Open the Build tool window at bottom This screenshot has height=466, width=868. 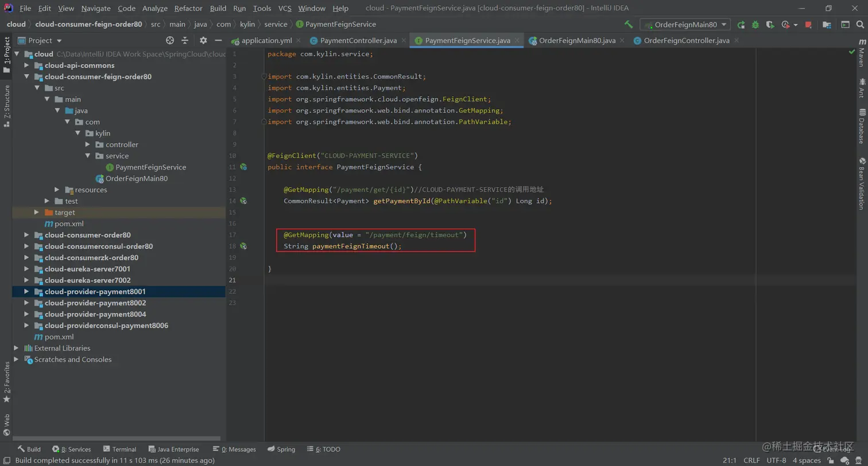coord(29,449)
